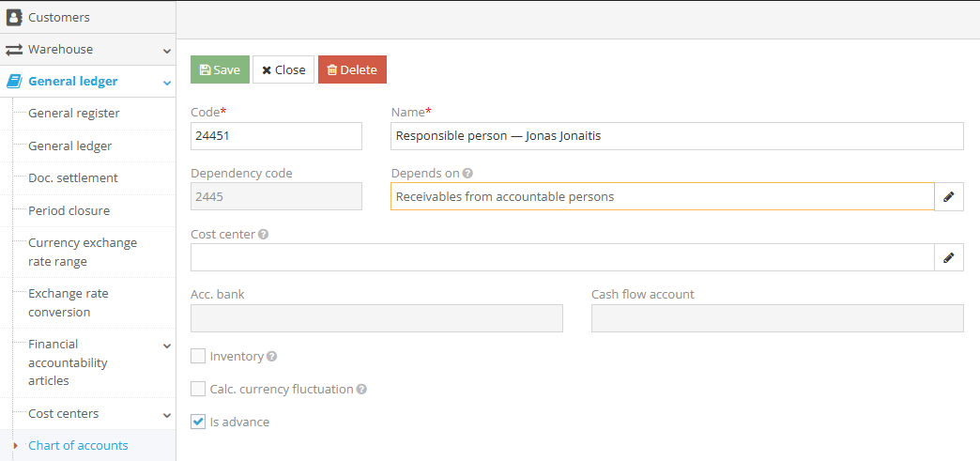Click the Customers icon in sidebar
This screenshot has width=980, height=461.
point(14,17)
